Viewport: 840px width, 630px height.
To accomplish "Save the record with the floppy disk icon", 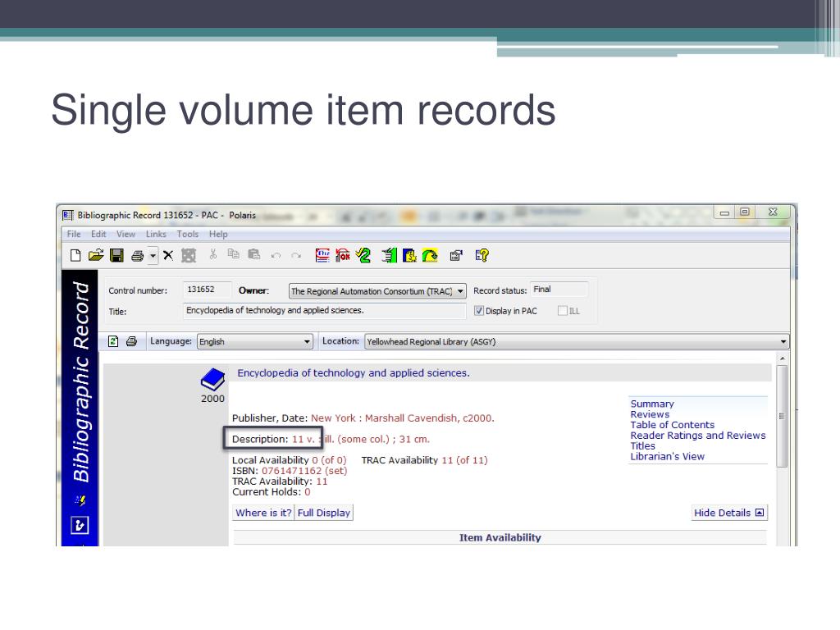I will click(116, 256).
